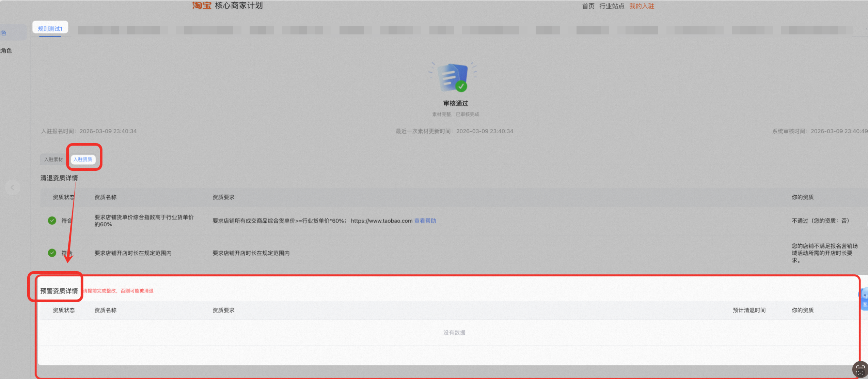Click the dark scan icon at bottom right
The image size is (868, 379).
860,370
